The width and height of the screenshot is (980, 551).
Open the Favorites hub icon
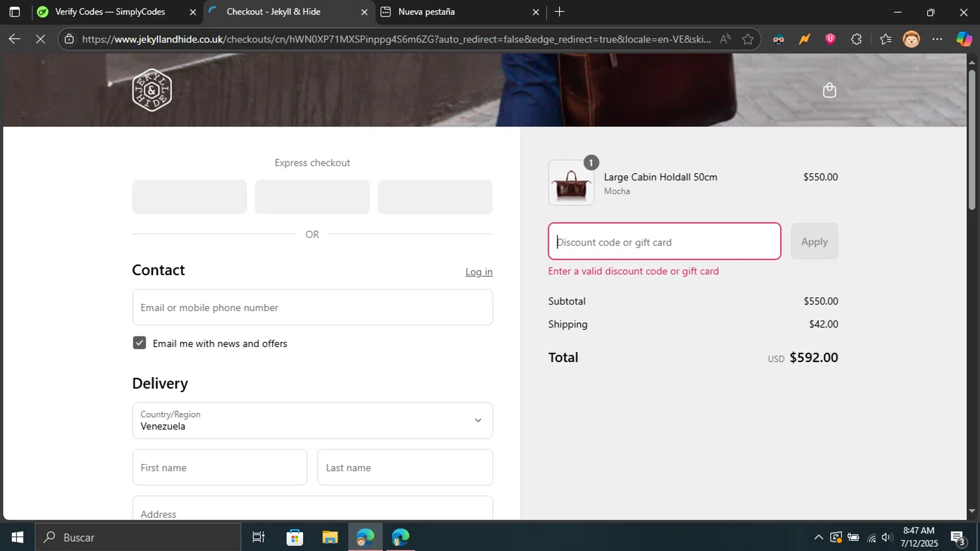pos(885,39)
